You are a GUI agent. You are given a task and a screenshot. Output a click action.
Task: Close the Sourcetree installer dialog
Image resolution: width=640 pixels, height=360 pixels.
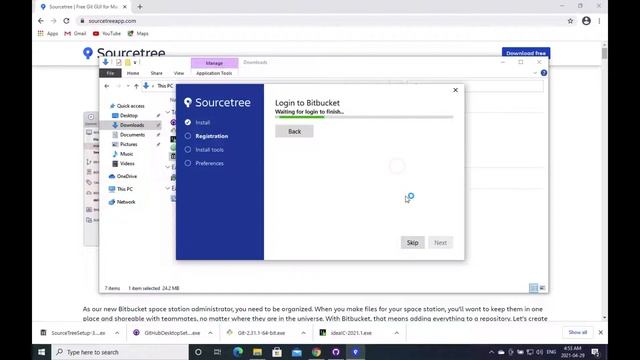coord(456,90)
